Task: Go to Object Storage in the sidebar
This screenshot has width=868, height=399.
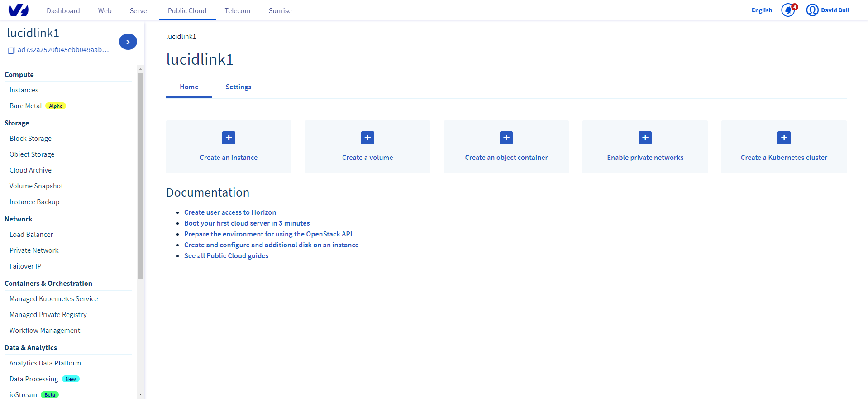Action: (32, 154)
